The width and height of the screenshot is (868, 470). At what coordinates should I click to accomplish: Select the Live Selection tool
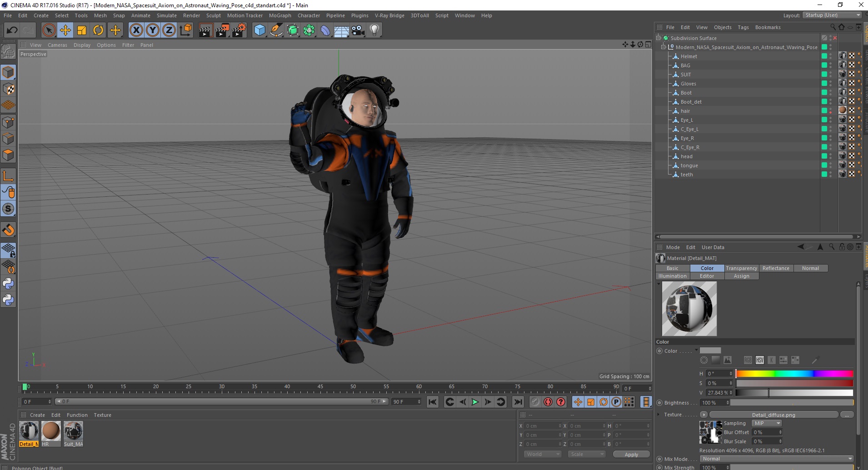[49, 30]
